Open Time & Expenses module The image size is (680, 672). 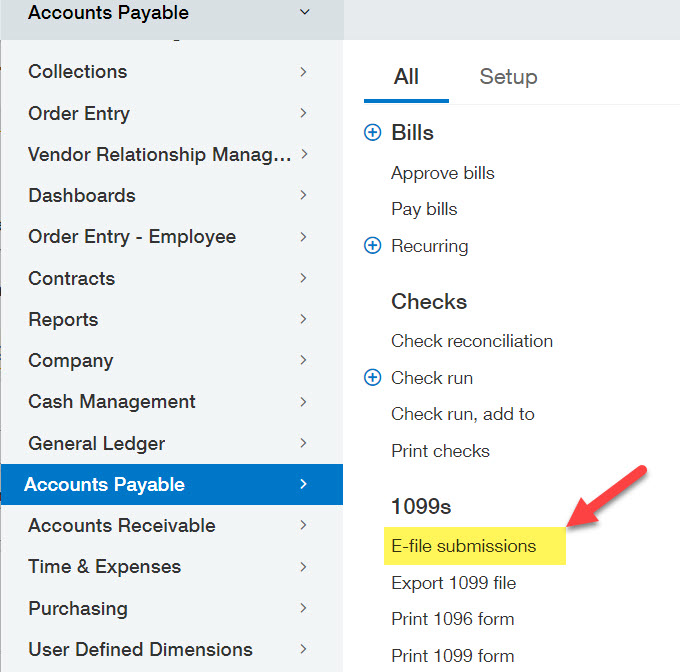104,567
